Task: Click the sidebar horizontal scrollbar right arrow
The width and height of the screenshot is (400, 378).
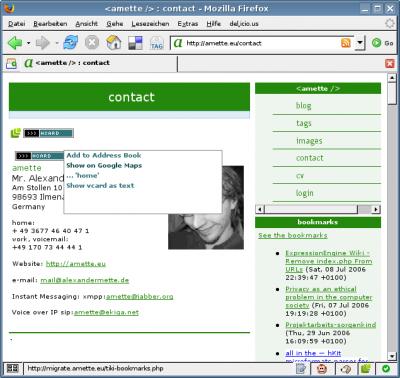Action: 376,209
